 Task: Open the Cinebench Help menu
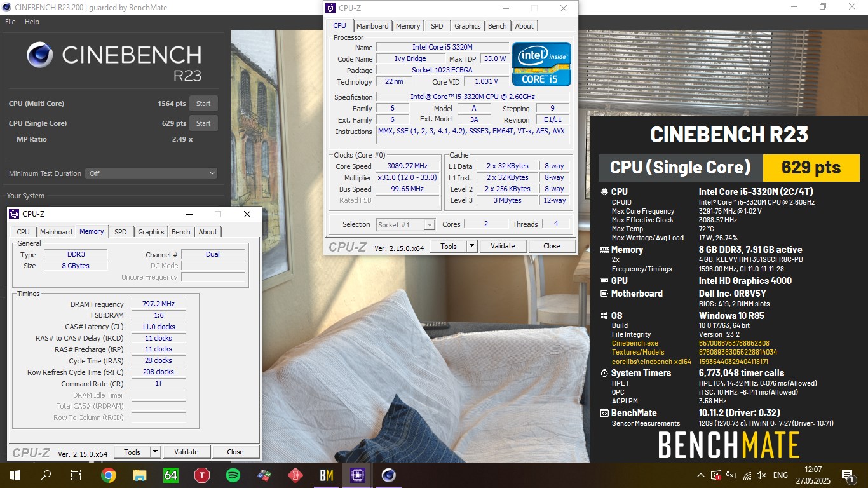click(x=32, y=22)
